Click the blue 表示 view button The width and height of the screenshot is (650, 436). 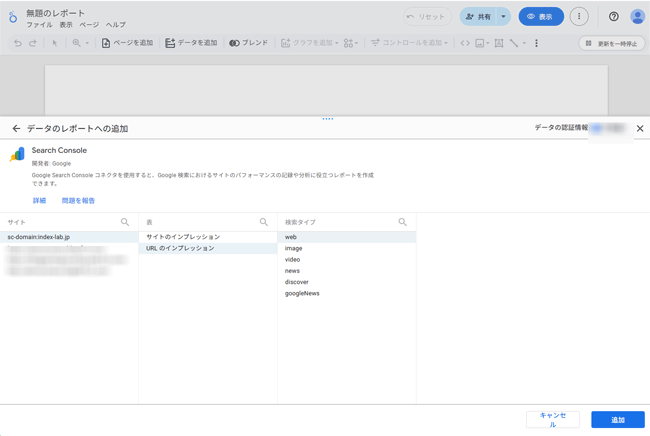click(x=541, y=17)
